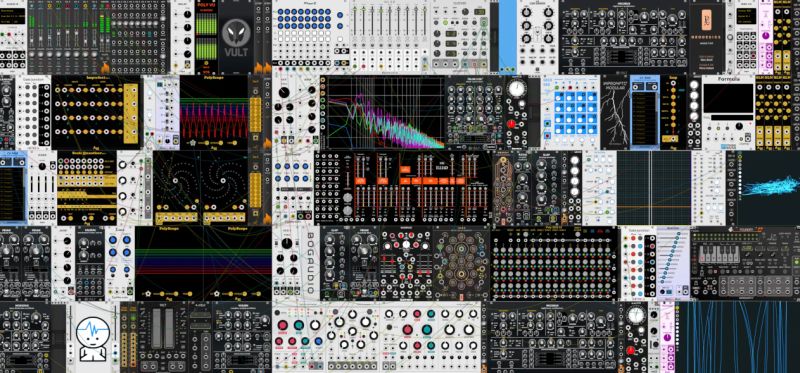This screenshot has width=800, height=373.
Task: Click the right spiral dot display
Action: click(x=223, y=181)
